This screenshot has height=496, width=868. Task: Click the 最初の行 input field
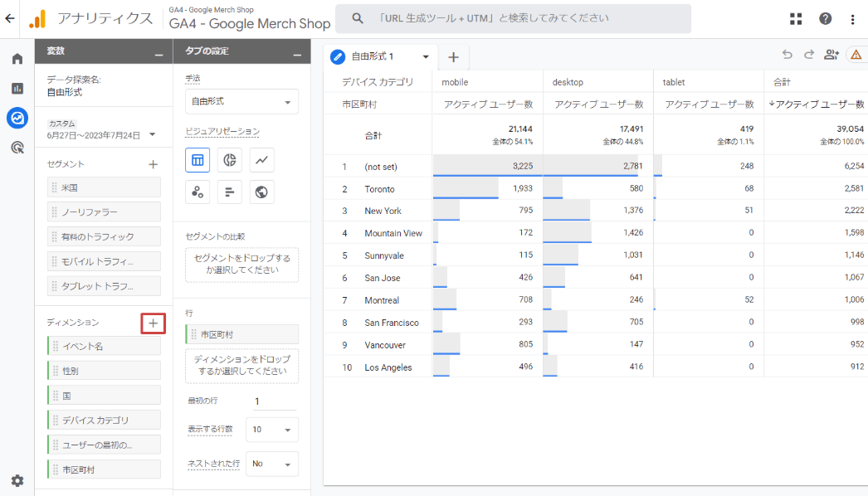[275, 401]
